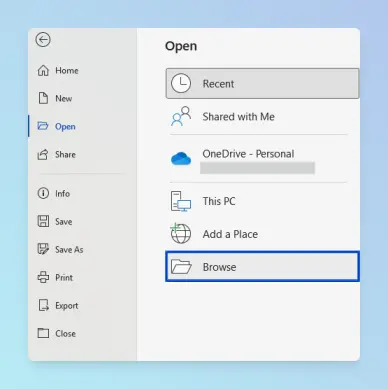Click the Save As disk-with-pencil icon
The width and height of the screenshot is (388, 389).
point(43,249)
